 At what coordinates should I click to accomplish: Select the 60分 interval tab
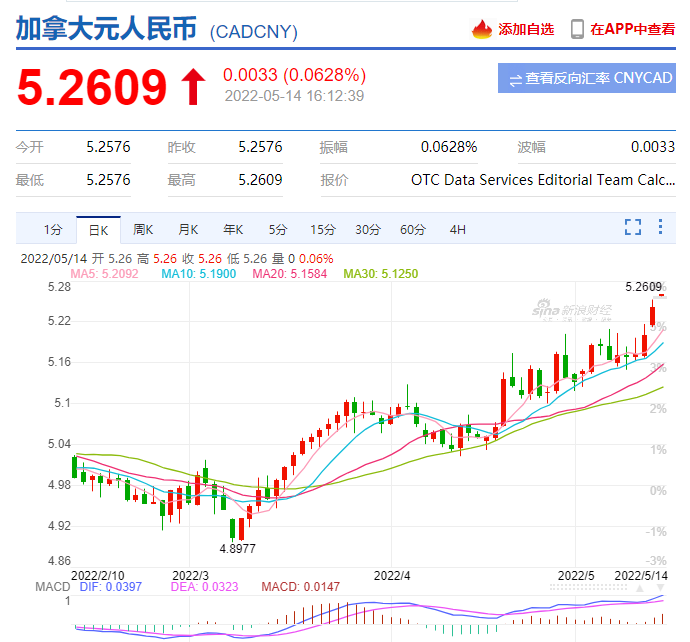click(412, 229)
